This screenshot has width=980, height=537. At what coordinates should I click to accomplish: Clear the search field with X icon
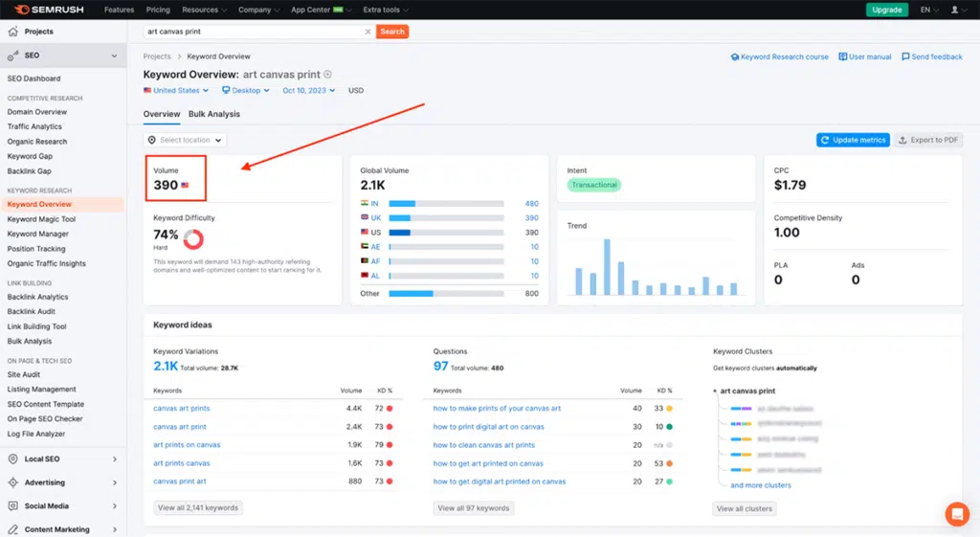(367, 32)
